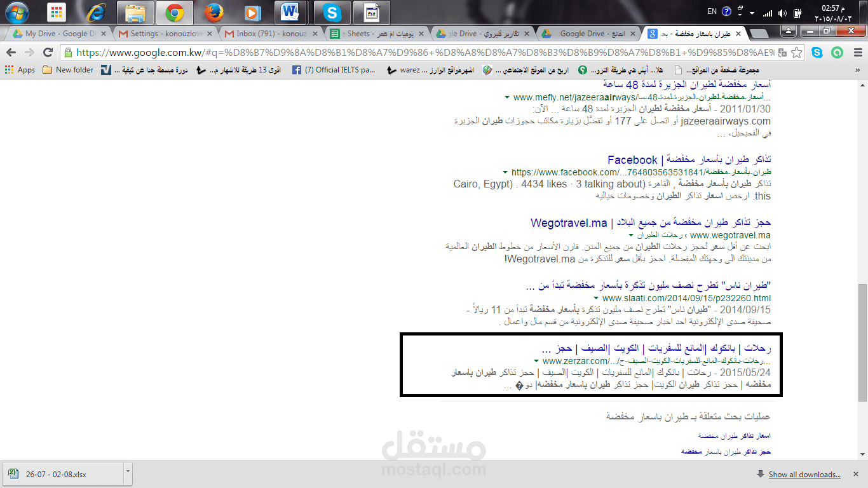
Task: Reload the page with the refresh icon
Action: pos(48,52)
